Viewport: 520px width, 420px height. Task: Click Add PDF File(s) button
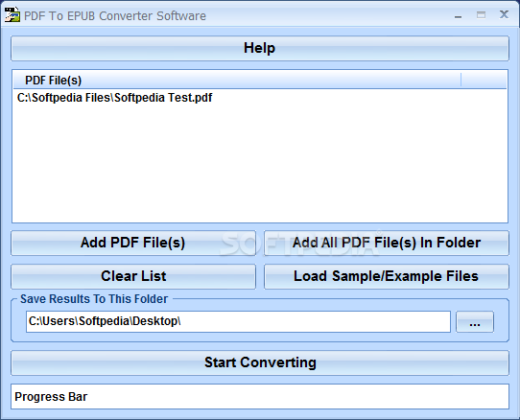coord(133,243)
